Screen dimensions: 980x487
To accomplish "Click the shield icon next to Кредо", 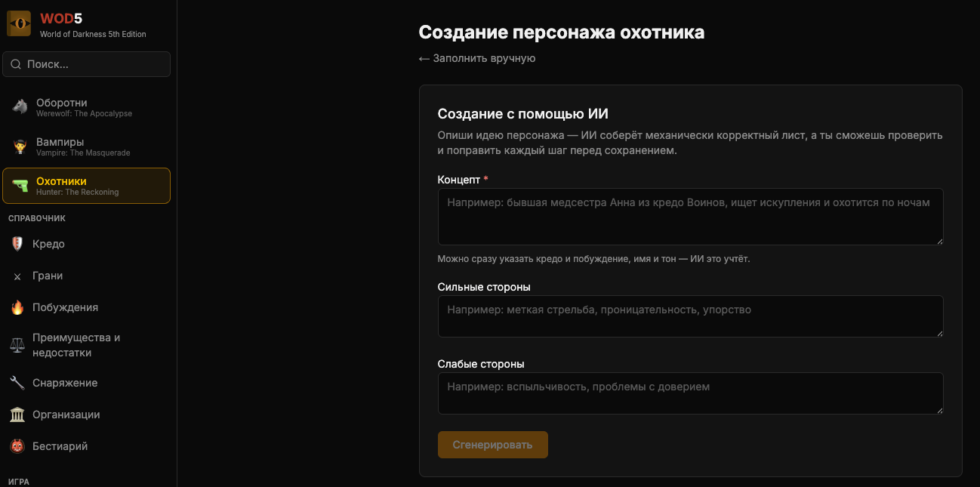I will (x=17, y=244).
